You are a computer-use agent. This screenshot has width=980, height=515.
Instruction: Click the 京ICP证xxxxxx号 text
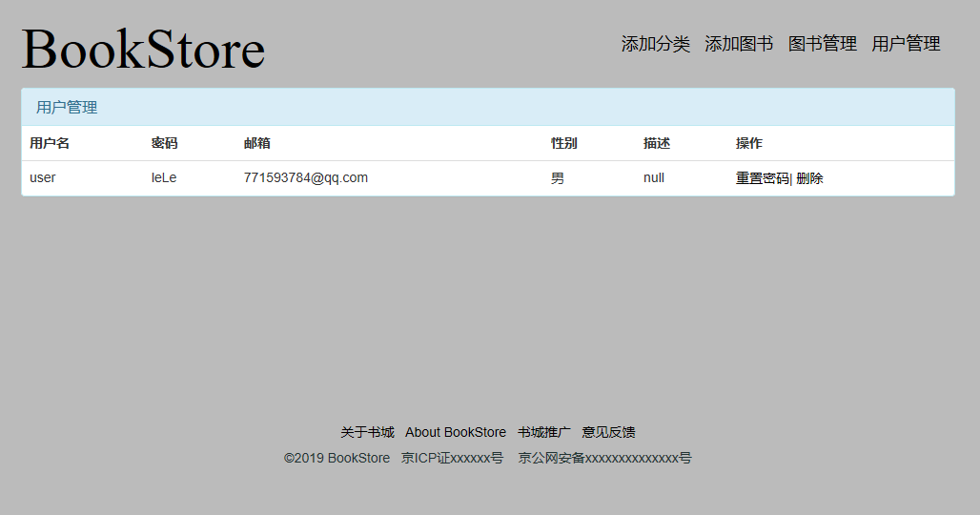[x=452, y=458]
